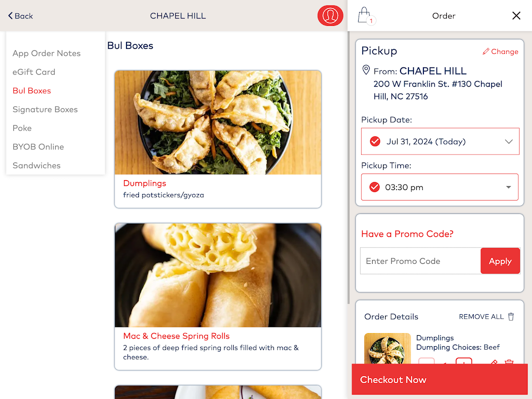
Task: Click the pencil Change icon
Action: (x=486, y=51)
